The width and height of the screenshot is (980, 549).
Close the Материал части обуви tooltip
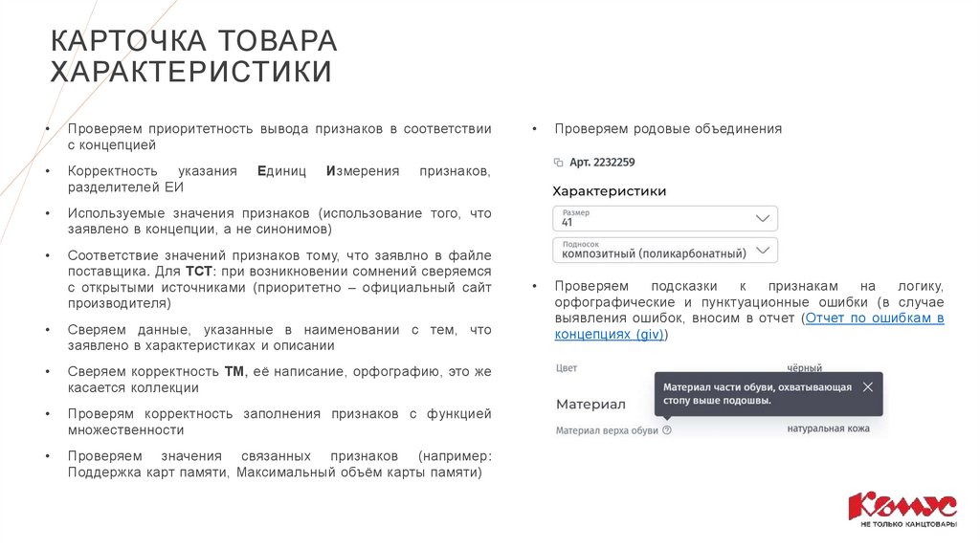click(867, 387)
